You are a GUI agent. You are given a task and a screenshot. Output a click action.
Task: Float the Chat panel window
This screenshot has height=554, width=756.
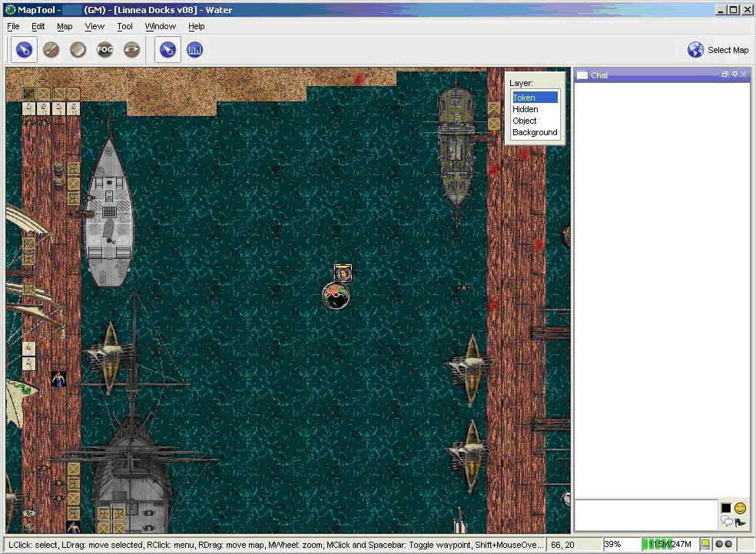point(725,75)
